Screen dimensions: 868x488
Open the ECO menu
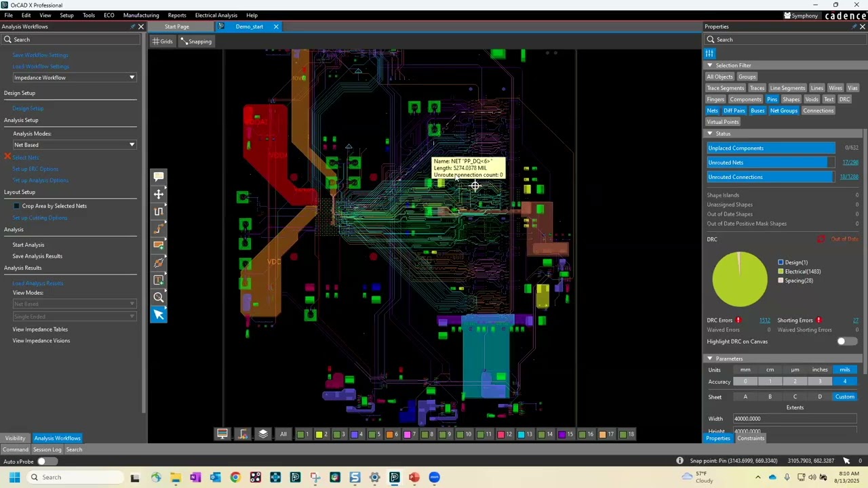108,15
